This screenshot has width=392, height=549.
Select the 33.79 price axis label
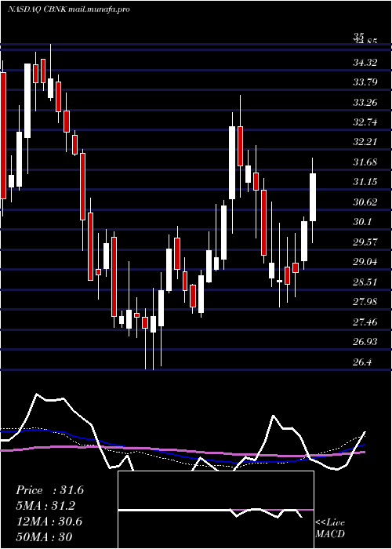[365, 82]
